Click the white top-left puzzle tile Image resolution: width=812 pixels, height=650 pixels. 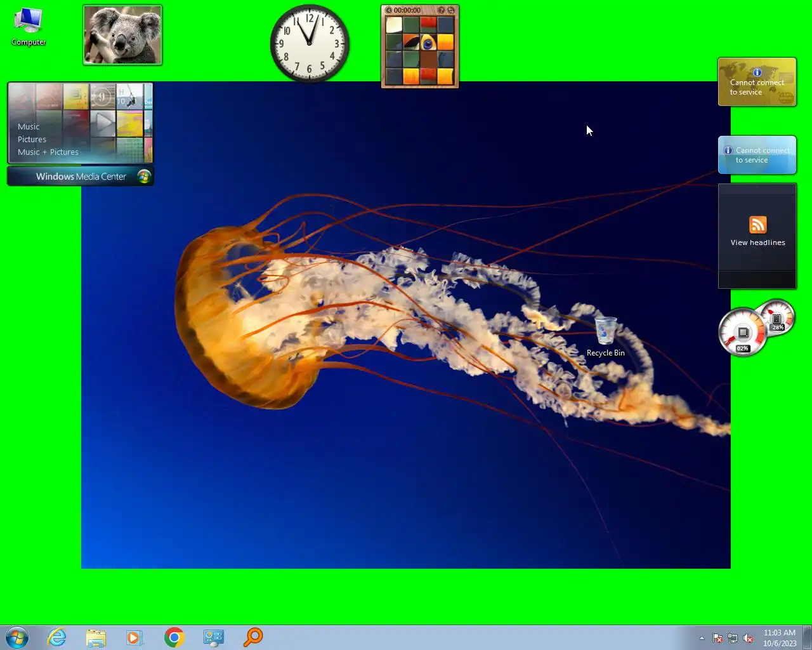(394, 25)
